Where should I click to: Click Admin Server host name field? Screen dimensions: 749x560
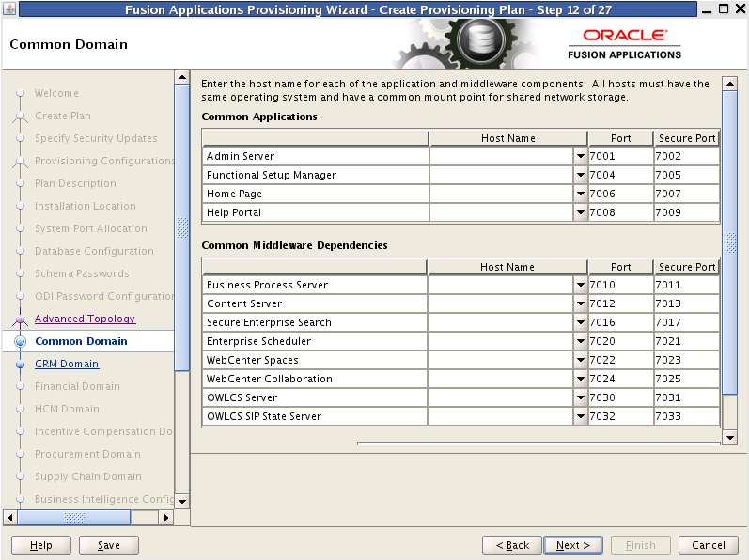coord(502,156)
